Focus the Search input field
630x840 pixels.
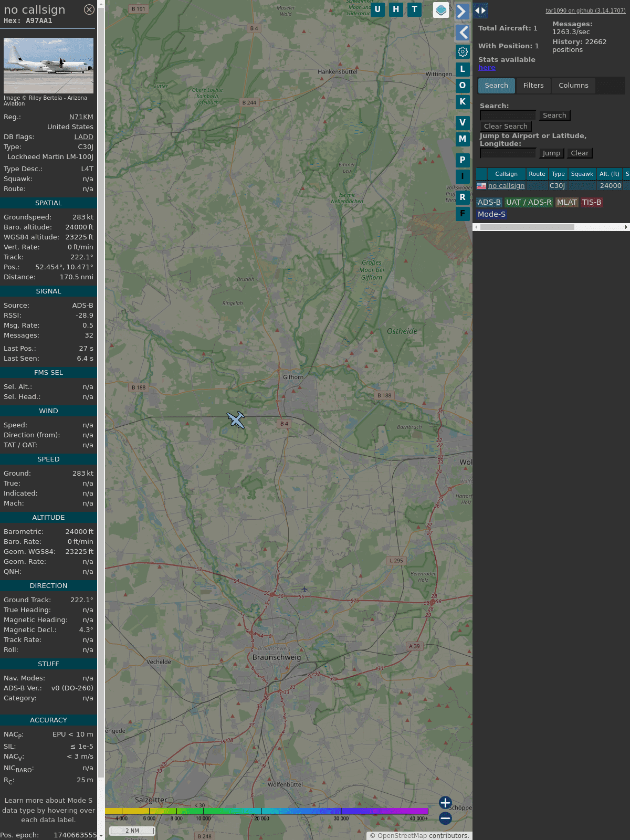[508, 115]
